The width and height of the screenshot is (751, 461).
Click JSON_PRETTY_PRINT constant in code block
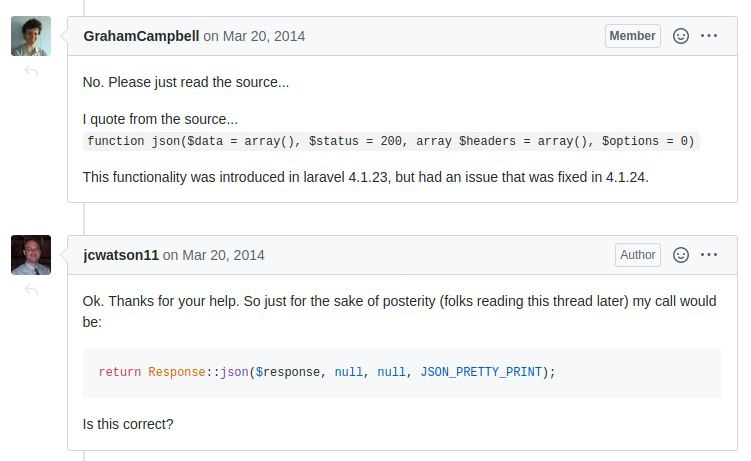[481, 372]
